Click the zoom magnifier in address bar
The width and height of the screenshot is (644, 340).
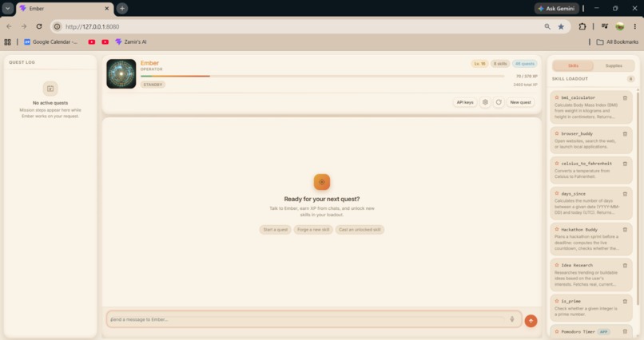coord(547,26)
